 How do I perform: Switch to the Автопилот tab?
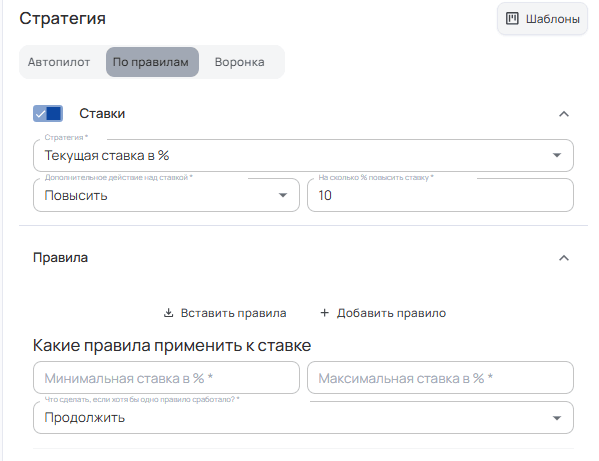59,62
